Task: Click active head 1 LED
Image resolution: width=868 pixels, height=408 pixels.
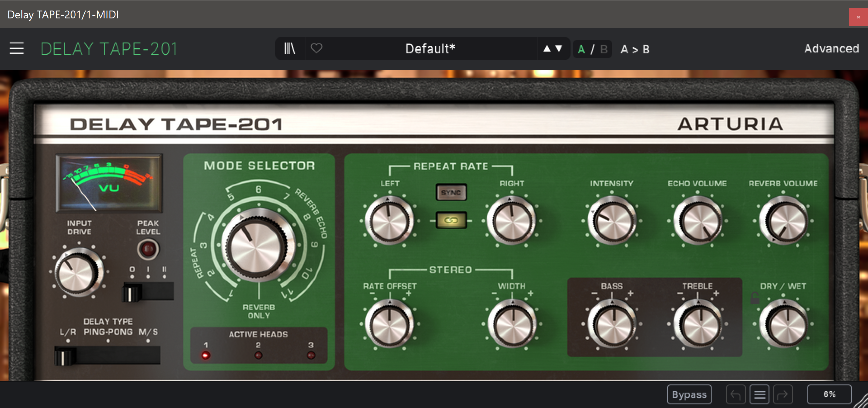Action: (206, 355)
